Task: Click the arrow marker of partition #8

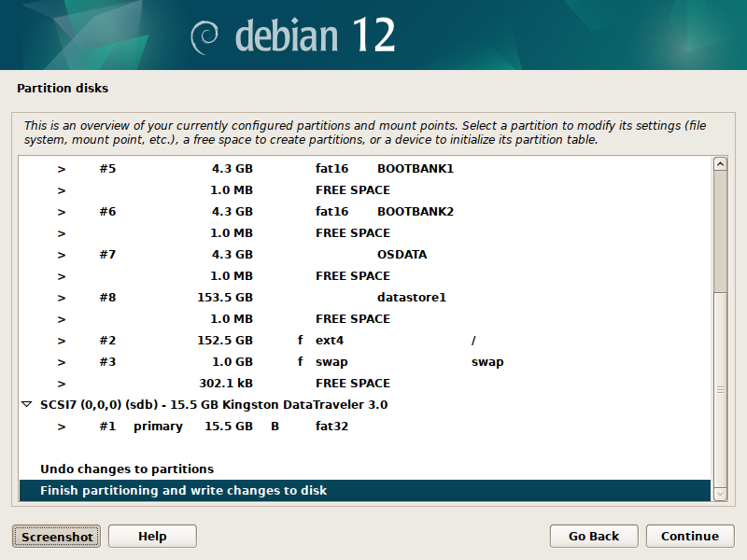Action: tap(62, 298)
